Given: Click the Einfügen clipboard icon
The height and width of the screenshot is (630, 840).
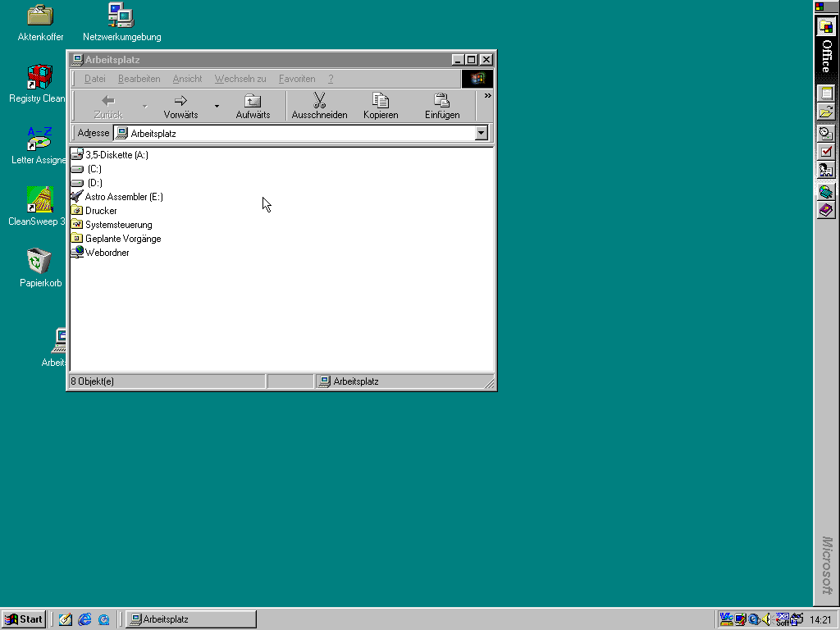Looking at the screenshot, I should [442, 100].
